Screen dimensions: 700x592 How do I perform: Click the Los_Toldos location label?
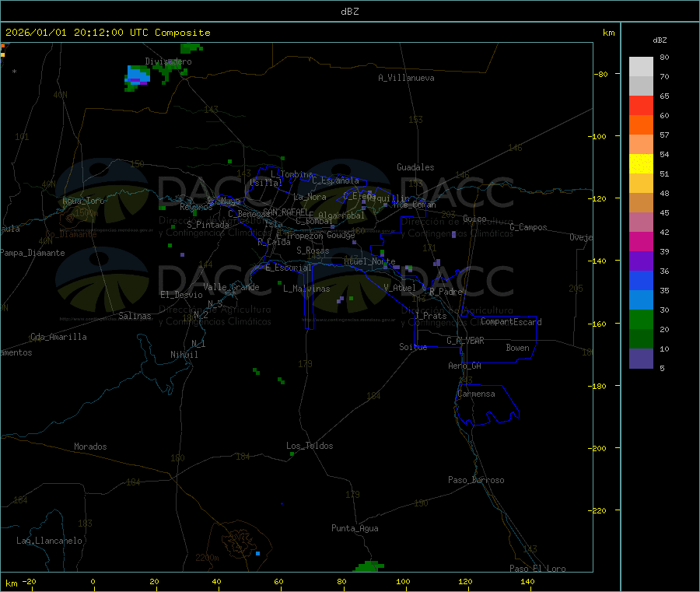click(x=310, y=446)
